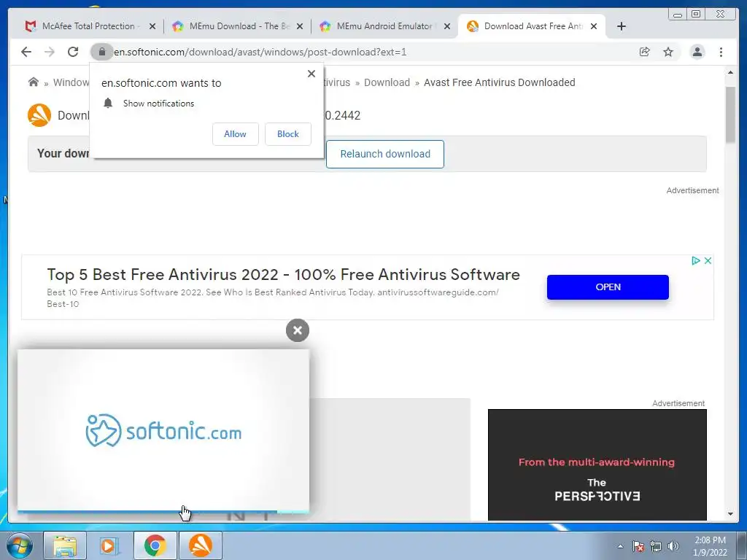
Task: Close the MEmu Download tab
Action: pyautogui.click(x=300, y=26)
